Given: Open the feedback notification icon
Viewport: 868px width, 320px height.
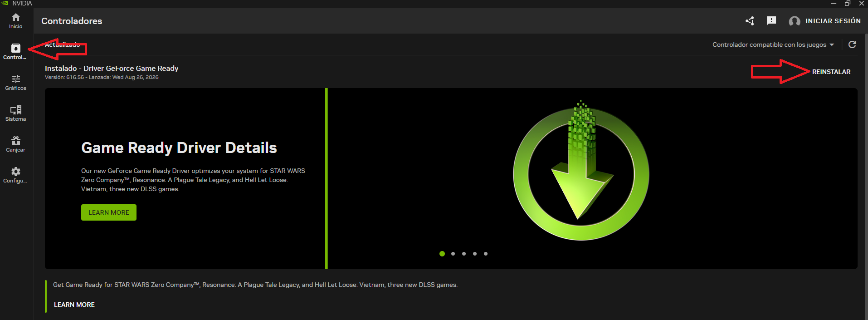Looking at the screenshot, I should click(771, 21).
